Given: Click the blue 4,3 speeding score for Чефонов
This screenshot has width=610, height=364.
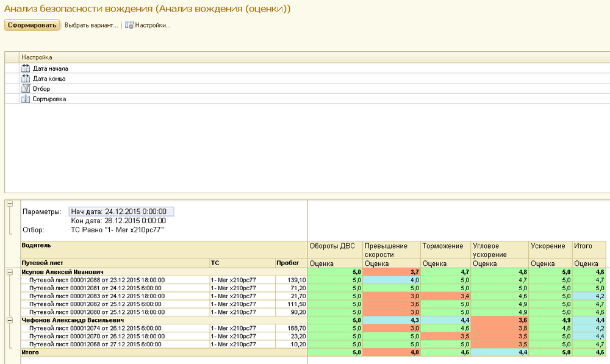Looking at the screenshot, I should (x=392, y=321).
